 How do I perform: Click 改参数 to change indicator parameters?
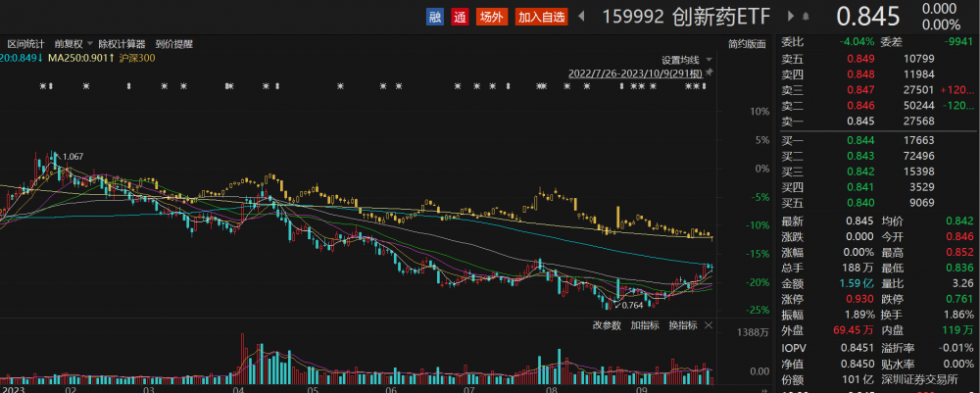coord(607,325)
